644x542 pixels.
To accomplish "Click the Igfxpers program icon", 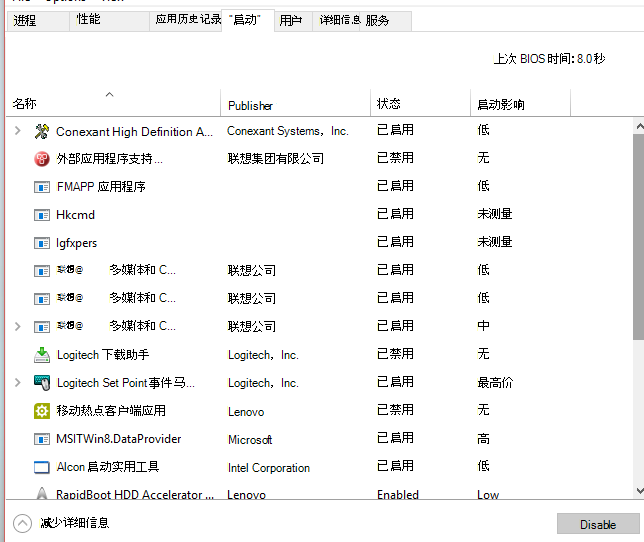I will pos(42,243).
